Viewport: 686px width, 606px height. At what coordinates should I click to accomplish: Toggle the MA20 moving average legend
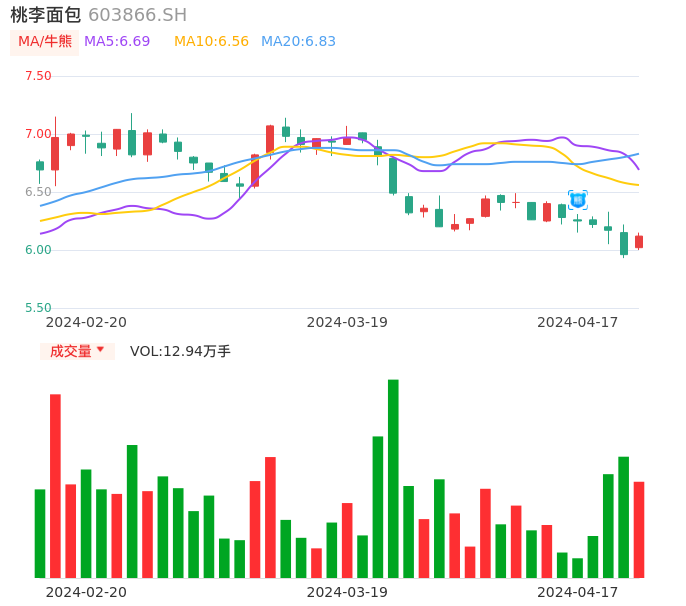point(298,42)
